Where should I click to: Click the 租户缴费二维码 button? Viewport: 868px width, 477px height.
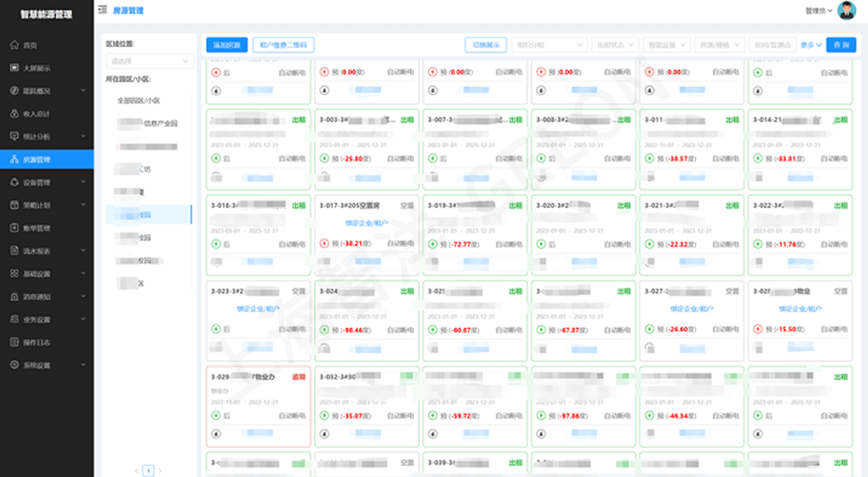click(x=284, y=45)
